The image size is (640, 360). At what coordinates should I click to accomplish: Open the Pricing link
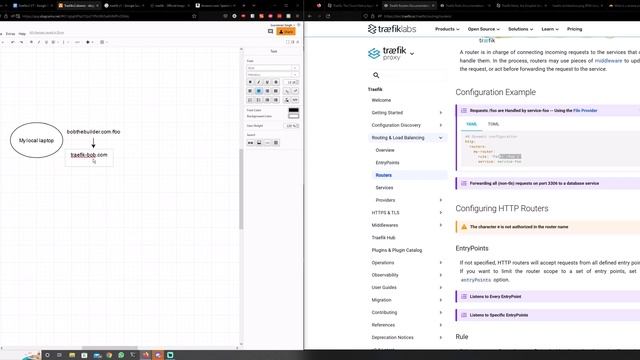574,29
